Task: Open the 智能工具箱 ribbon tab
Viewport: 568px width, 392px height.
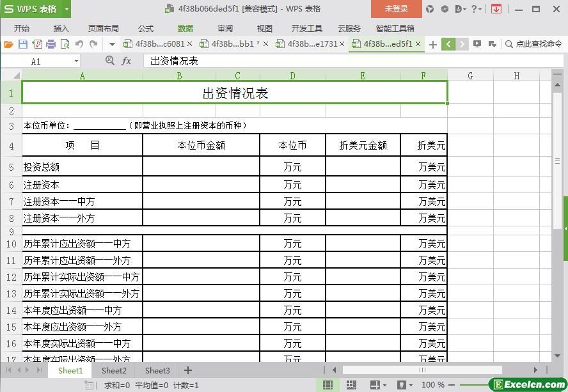Action: (395, 28)
